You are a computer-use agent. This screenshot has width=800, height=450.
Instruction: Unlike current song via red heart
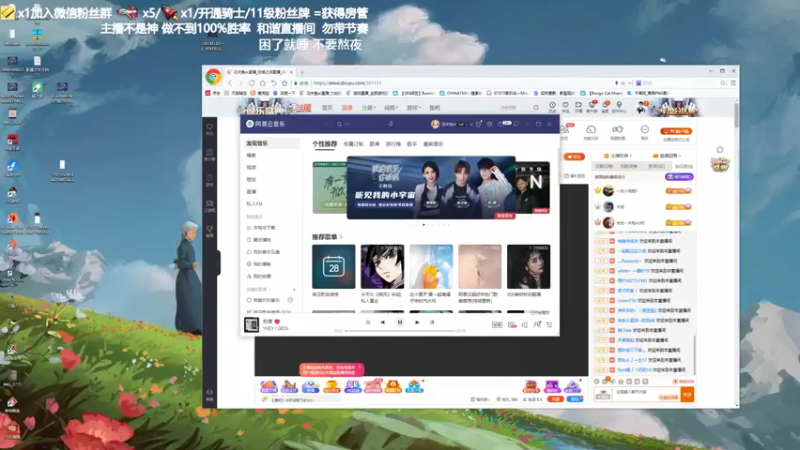click(x=278, y=321)
